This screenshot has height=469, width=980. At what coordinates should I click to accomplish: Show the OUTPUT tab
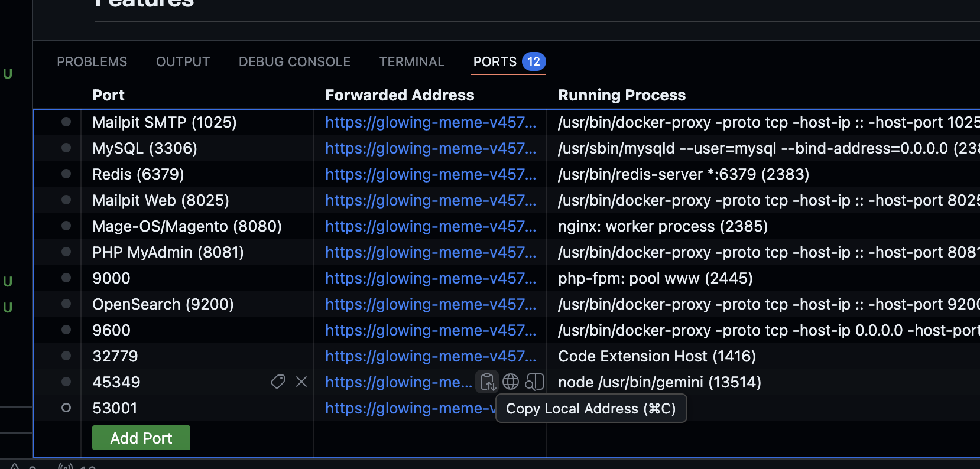click(x=183, y=62)
